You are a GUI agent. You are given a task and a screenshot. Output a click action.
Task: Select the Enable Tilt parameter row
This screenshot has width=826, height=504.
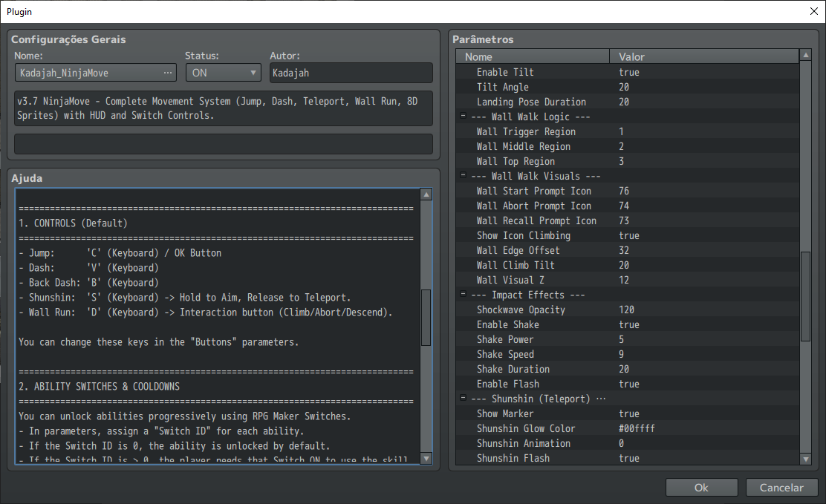[628, 72]
